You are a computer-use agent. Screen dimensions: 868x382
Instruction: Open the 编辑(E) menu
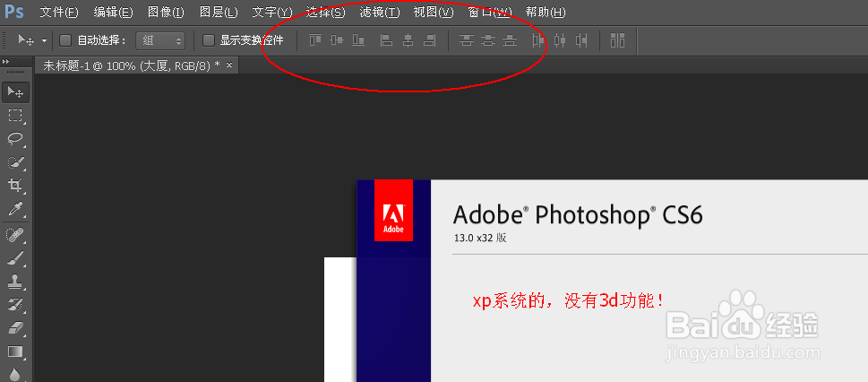tap(114, 12)
